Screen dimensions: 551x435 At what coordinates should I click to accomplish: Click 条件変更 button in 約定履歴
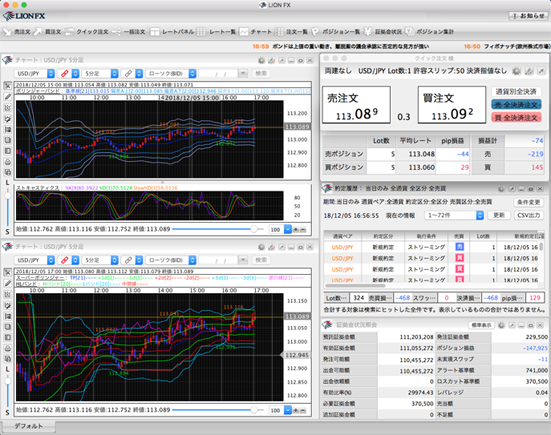tap(529, 202)
